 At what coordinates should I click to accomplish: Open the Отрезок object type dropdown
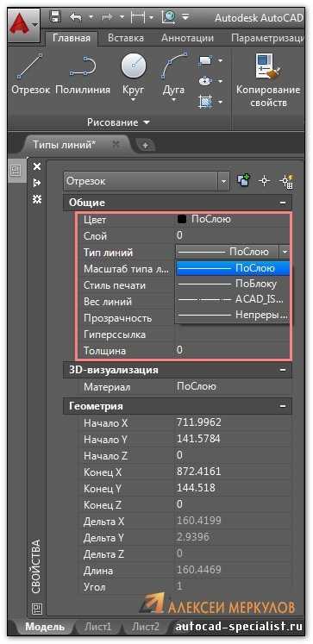pos(223,181)
